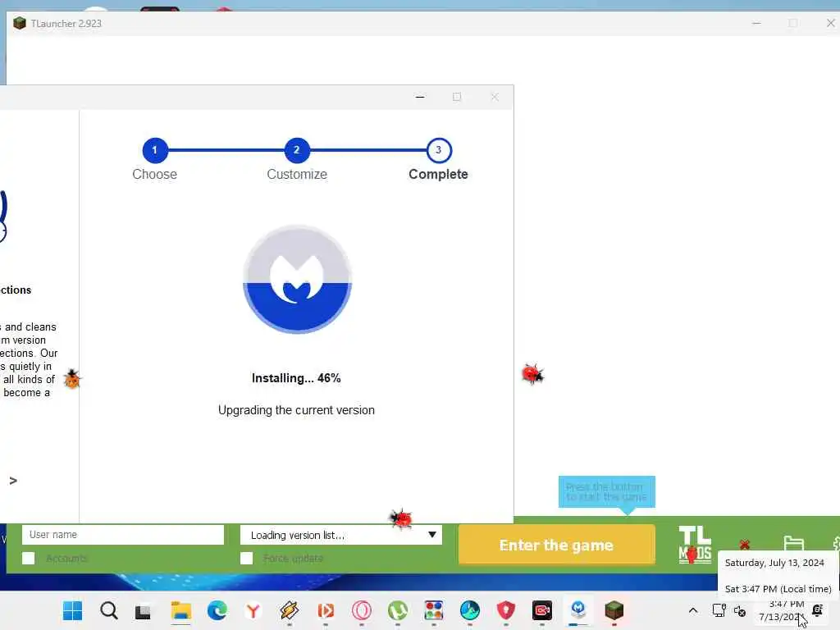This screenshot has height=630, width=840.
Task: Click 'Sat 3:47 PM (Local time)' text
Action: (x=778, y=589)
